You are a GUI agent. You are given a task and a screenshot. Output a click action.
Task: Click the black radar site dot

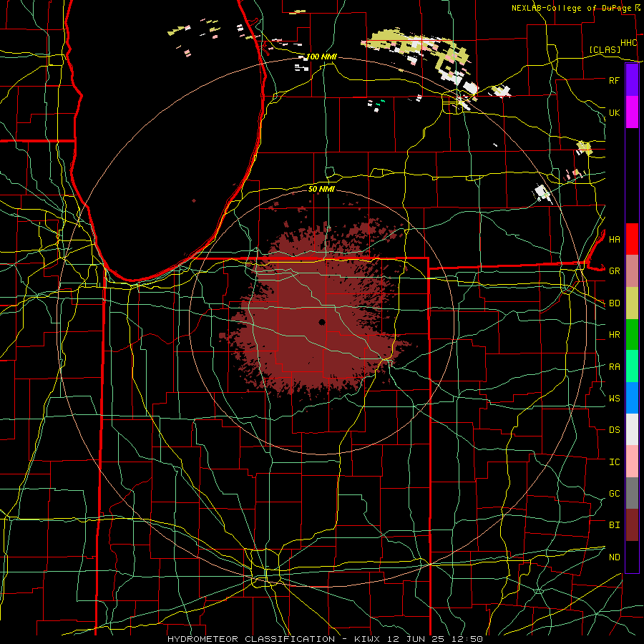pyautogui.click(x=321, y=323)
